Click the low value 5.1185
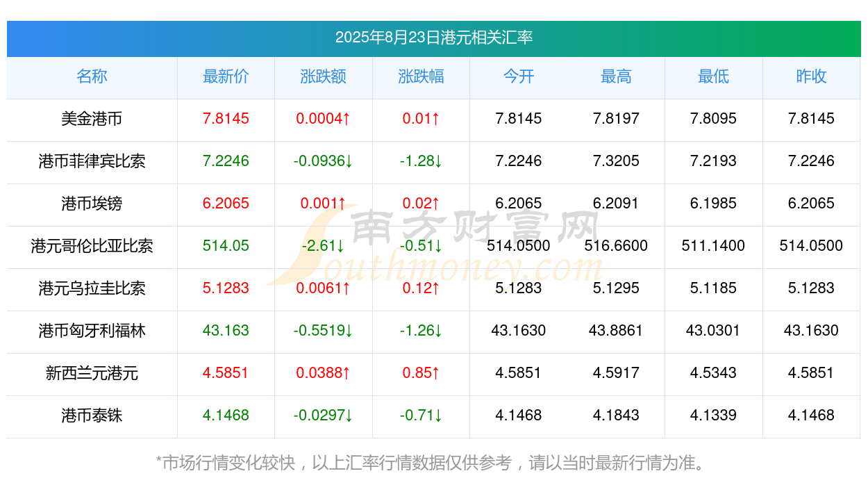Viewport: 868px width, 485px height. click(x=714, y=288)
